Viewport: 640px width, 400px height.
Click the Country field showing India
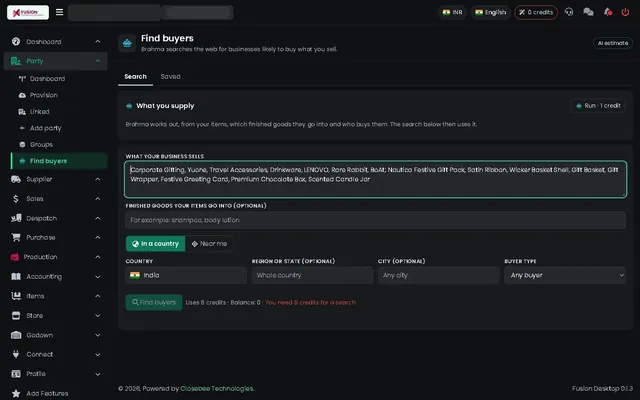point(186,276)
